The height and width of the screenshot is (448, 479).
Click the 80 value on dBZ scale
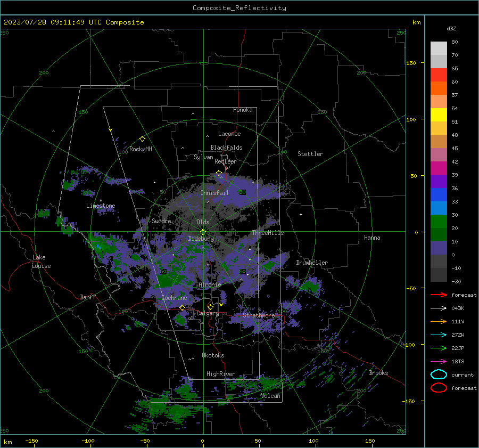tap(455, 42)
